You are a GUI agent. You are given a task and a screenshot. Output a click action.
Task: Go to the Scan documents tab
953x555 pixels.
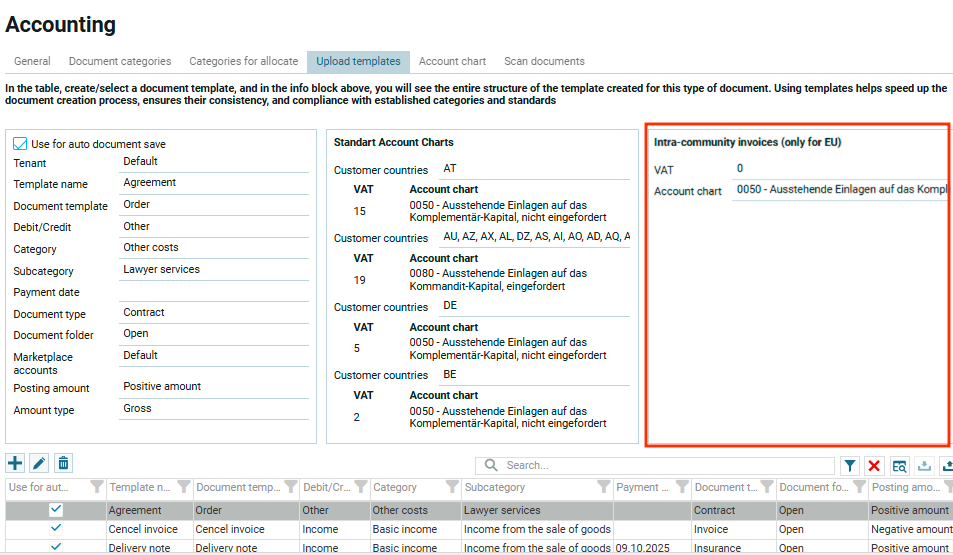[x=544, y=62]
